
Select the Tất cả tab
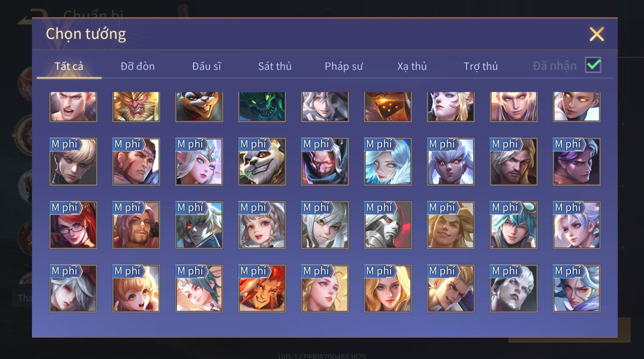click(69, 66)
